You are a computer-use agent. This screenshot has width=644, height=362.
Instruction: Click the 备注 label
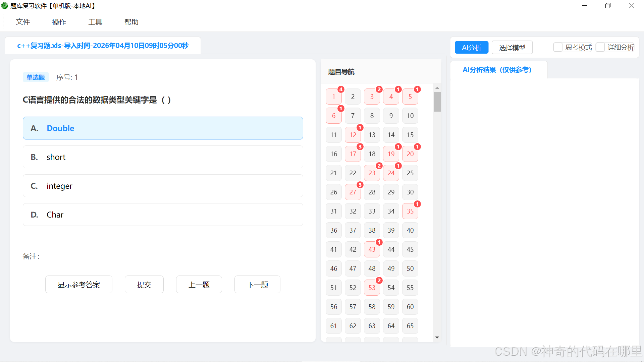coord(31,256)
